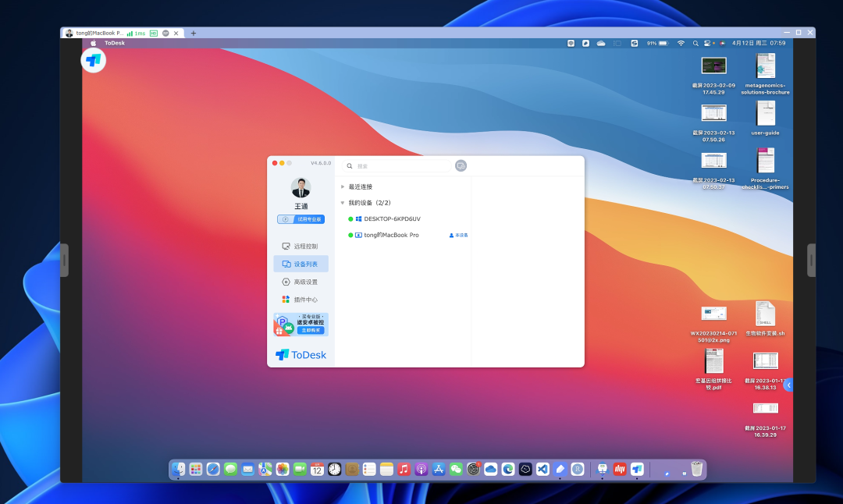This screenshot has height=504, width=843.
Task: Click the 中 input method icon in menu bar
Action: pyautogui.click(x=571, y=43)
